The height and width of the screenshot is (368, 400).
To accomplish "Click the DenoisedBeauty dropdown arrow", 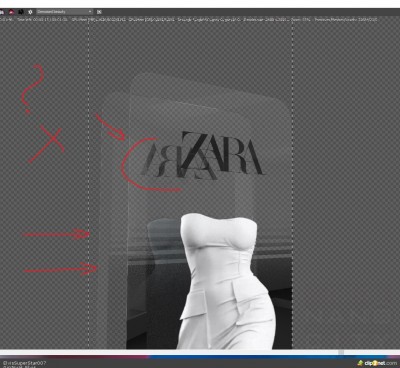I will coord(90,12).
